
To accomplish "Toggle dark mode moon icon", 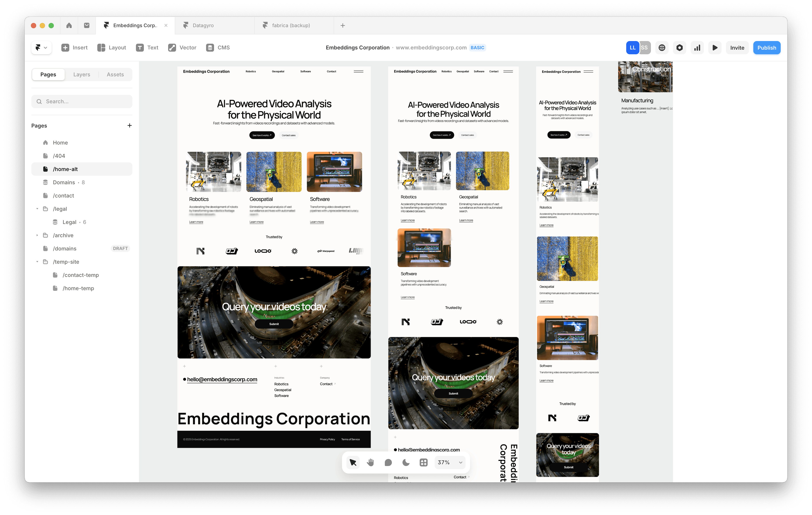I will [x=406, y=462].
